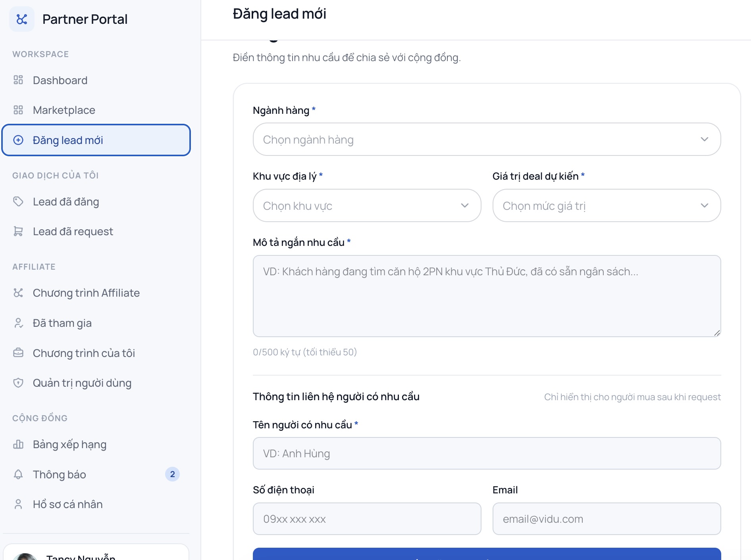
Task: Click the '0/500 ký tự (tối thiểu 50)' counter text
Action: pos(305,352)
